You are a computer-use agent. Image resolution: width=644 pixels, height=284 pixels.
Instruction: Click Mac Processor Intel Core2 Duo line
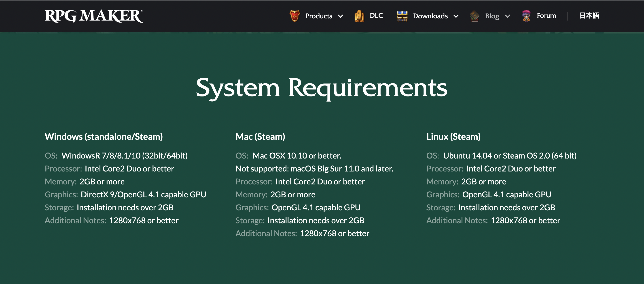click(300, 182)
